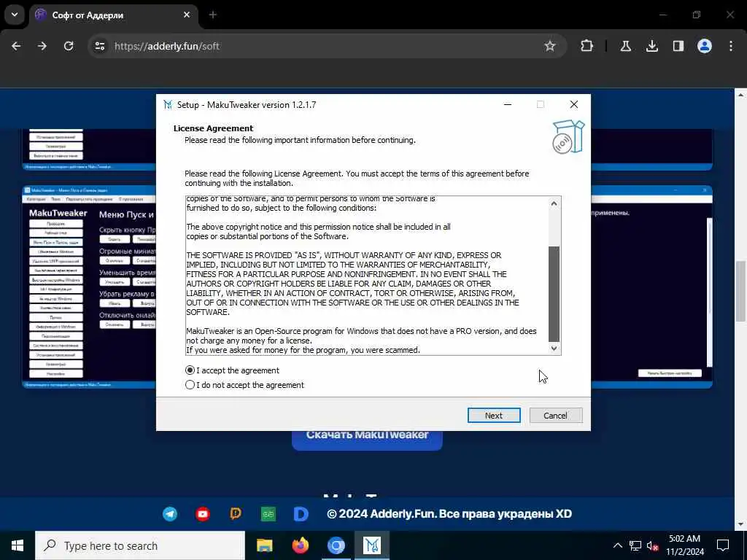Viewport: 747px width, 560px height.
Task: Switch to Chrome in taskbar
Action: coord(336,545)
